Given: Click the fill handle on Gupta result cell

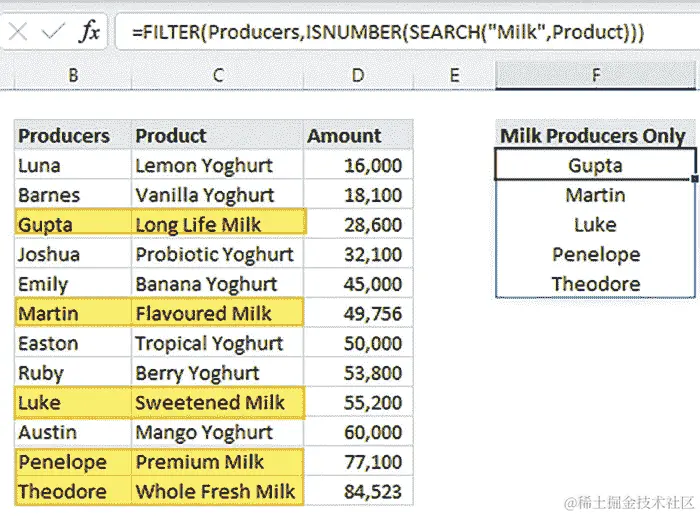Looking at the screenshot, I should (x=694, y=179).
